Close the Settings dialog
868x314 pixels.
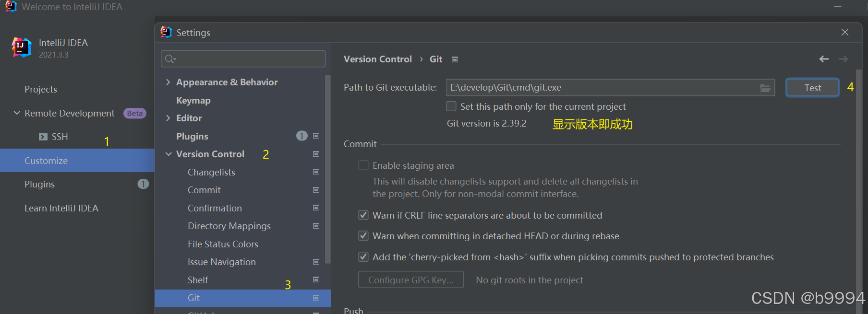coord(845,32)
